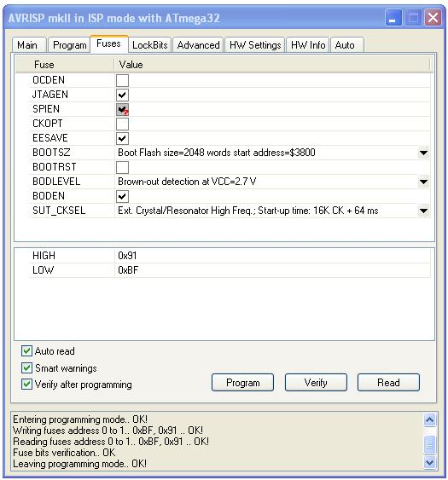Click the 'Writing fuses address' log line
The height and width of the screenshot is (480, 448).
click(x=108, y=431)
